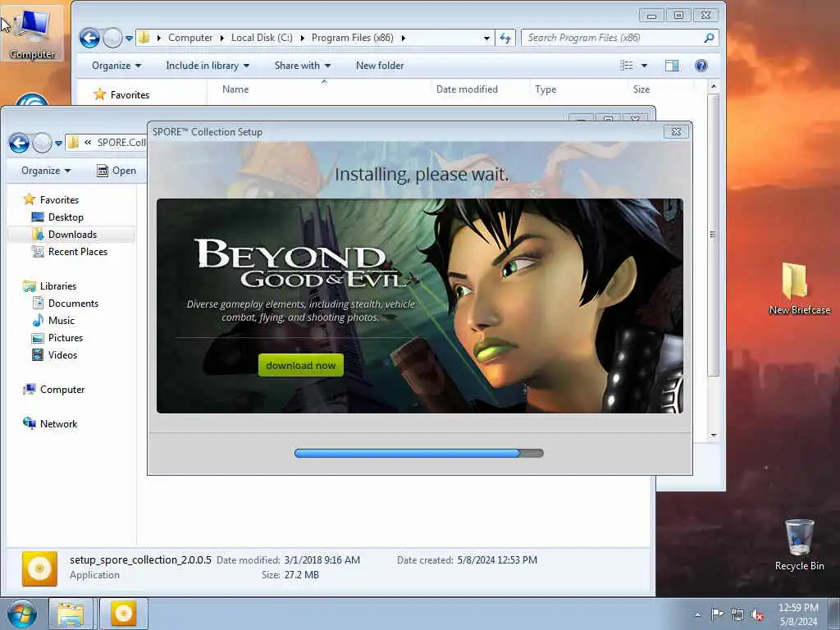Click setup_spore_collection file icon in details pane
The width and height of the screenshot is (840, 630).
(39, 568)
